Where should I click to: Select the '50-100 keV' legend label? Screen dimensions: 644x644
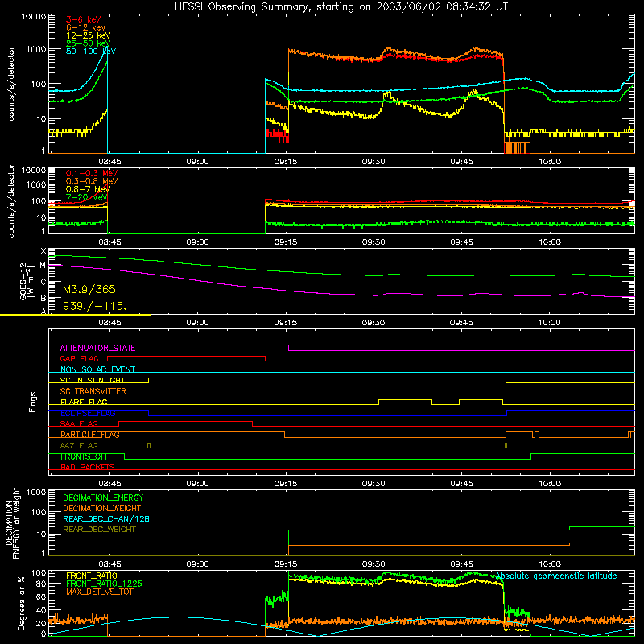(90, 52)
